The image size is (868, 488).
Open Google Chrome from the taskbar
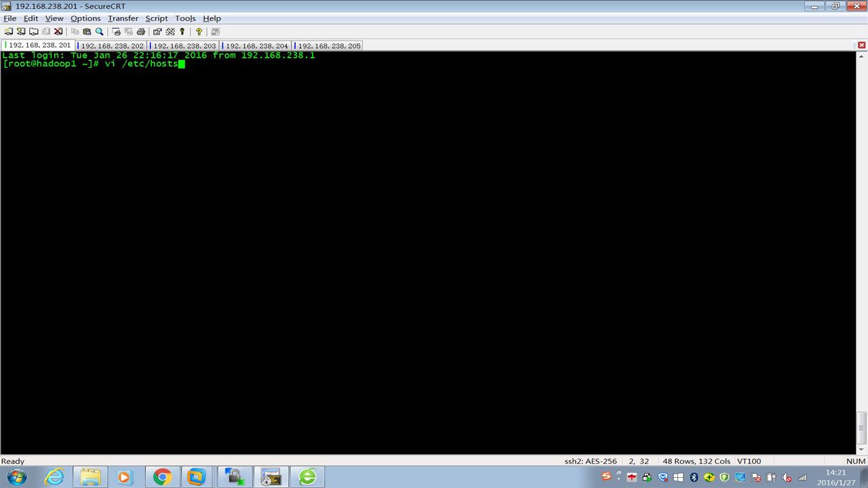tap(161, 477)
